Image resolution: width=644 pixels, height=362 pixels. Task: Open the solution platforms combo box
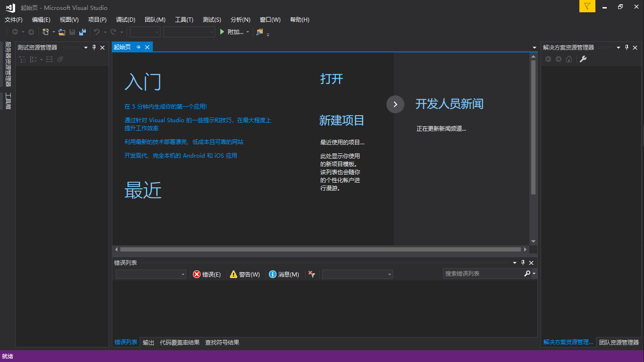tap(189, 32)
